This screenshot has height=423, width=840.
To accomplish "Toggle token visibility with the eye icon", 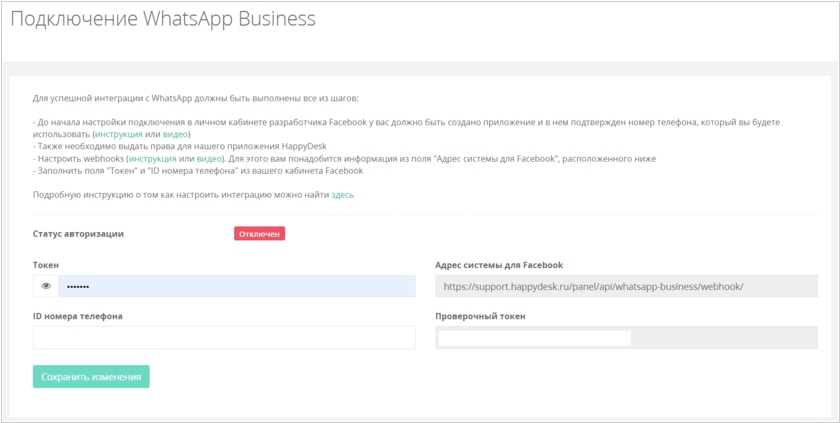I will (46, 286).
